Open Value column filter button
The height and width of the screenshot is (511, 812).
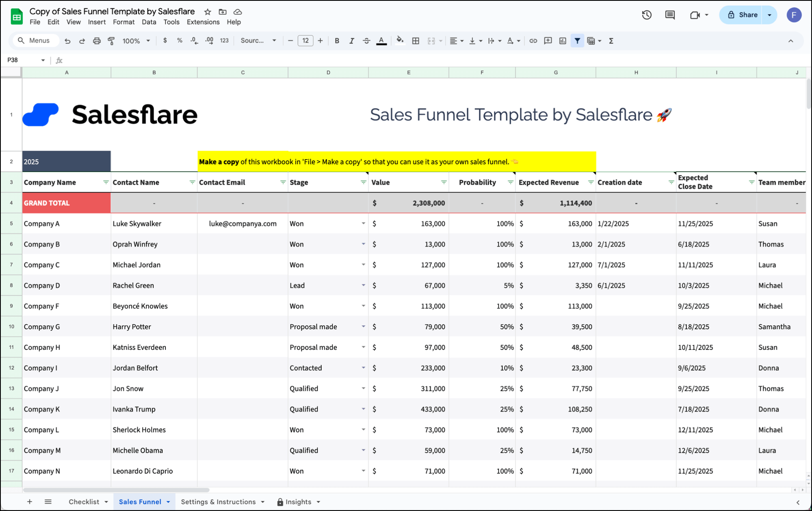pos(444,182)
